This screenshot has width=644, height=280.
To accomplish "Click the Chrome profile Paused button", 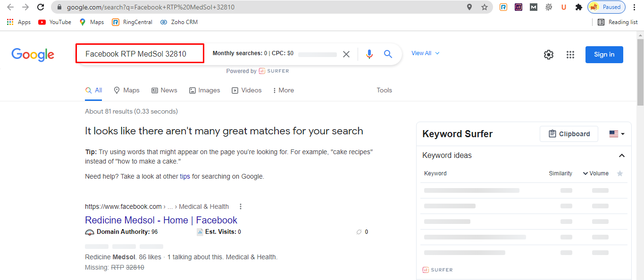I will click(x=606, y=7).
